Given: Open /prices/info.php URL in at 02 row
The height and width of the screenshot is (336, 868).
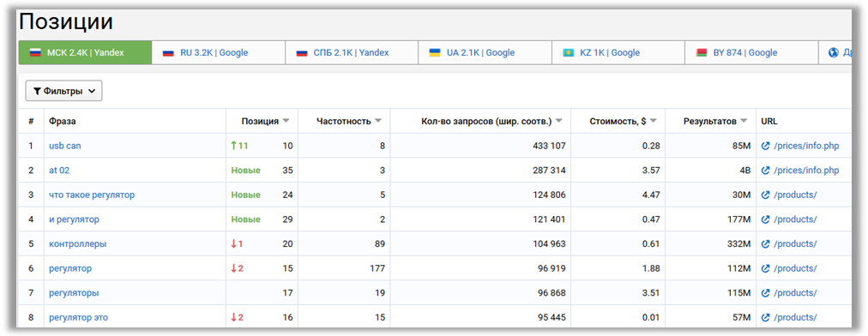Looking at the screenshot, I should point(806,171).
